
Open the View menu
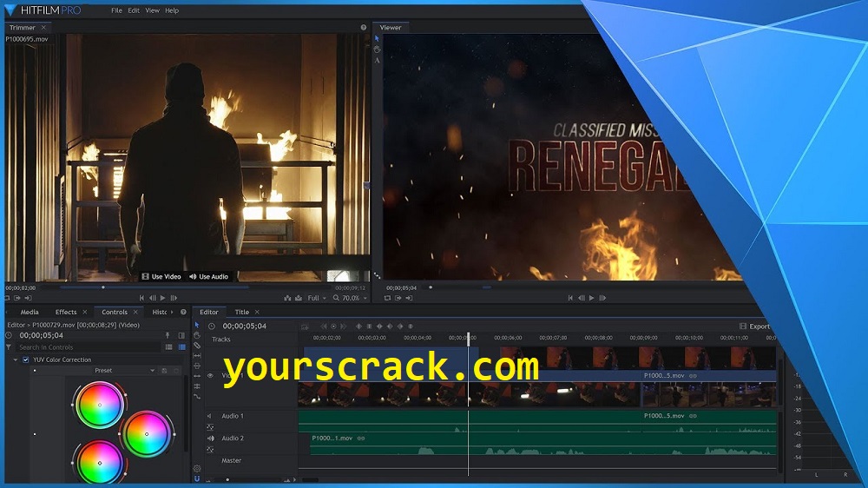tap(152, 10)
